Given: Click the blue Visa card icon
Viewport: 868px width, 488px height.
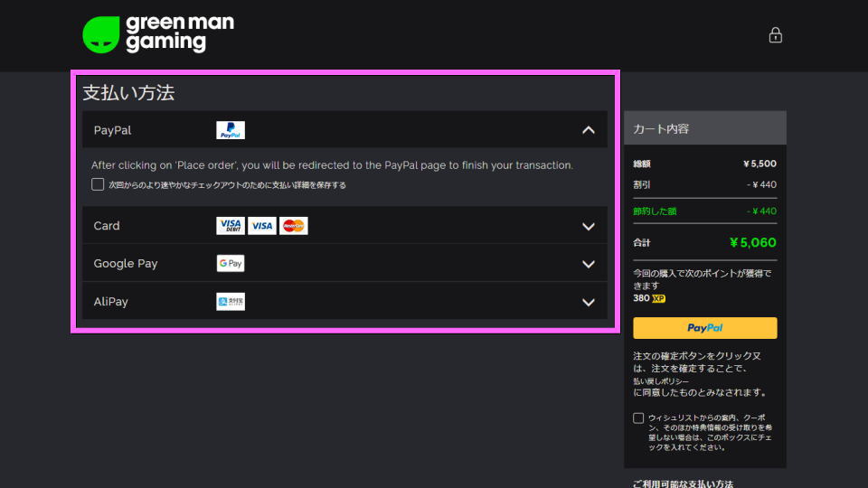Looking at the screenshot, I should coord(262,226).
